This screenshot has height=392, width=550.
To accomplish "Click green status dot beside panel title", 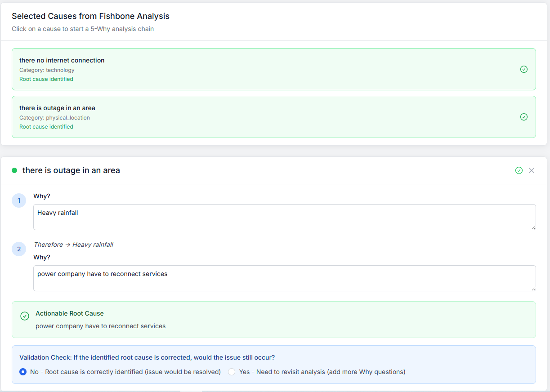I will coord(14,170).
